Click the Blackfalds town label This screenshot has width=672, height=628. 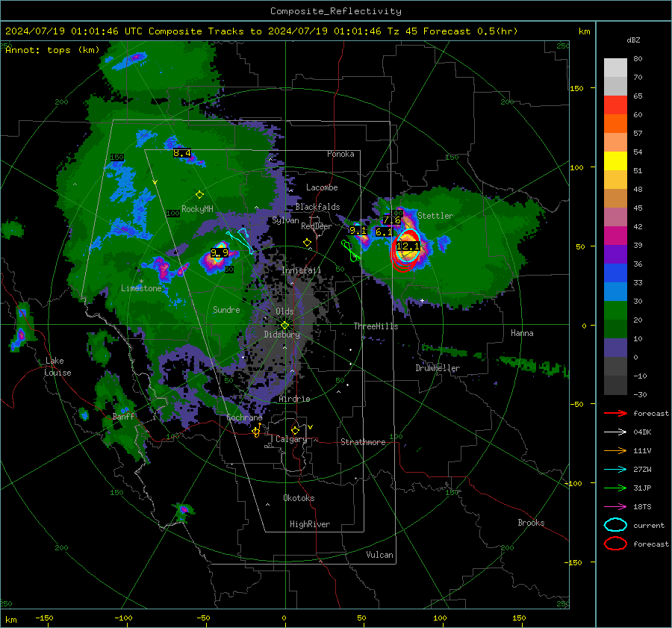click(x=317, y=207)
